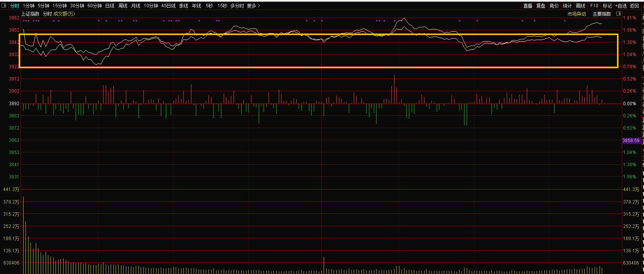
Task: Switch to 周线 weekly view
Action: [x=122, y=6]
